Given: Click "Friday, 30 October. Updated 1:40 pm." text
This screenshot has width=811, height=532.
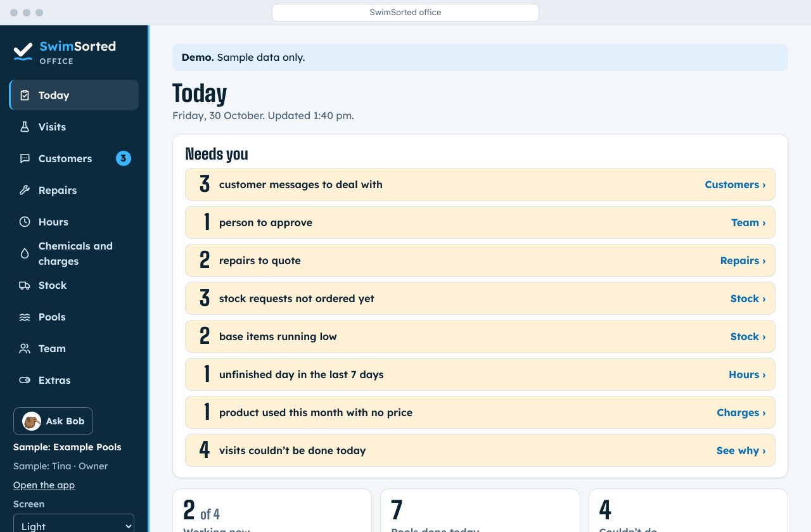Looking at the screenshot, I should (263, 115).
